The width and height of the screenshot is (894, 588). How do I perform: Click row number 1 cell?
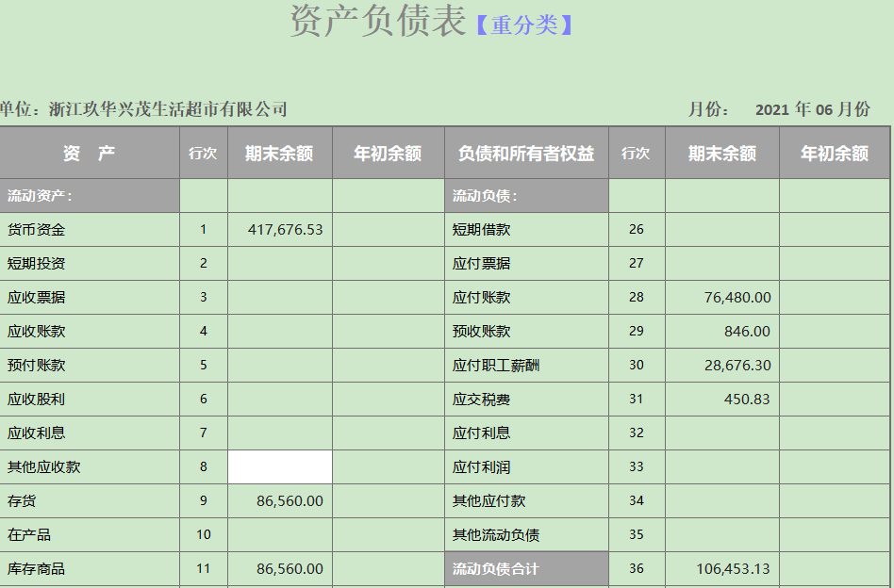click(x=204, y=230)
